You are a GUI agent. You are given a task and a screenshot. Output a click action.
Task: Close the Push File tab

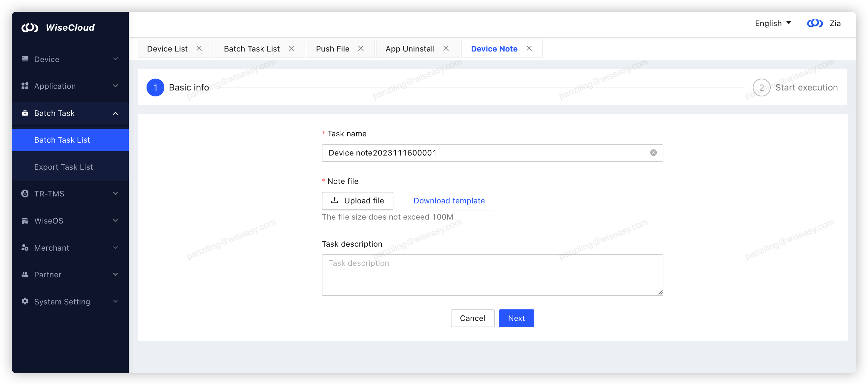pos(360,49)
